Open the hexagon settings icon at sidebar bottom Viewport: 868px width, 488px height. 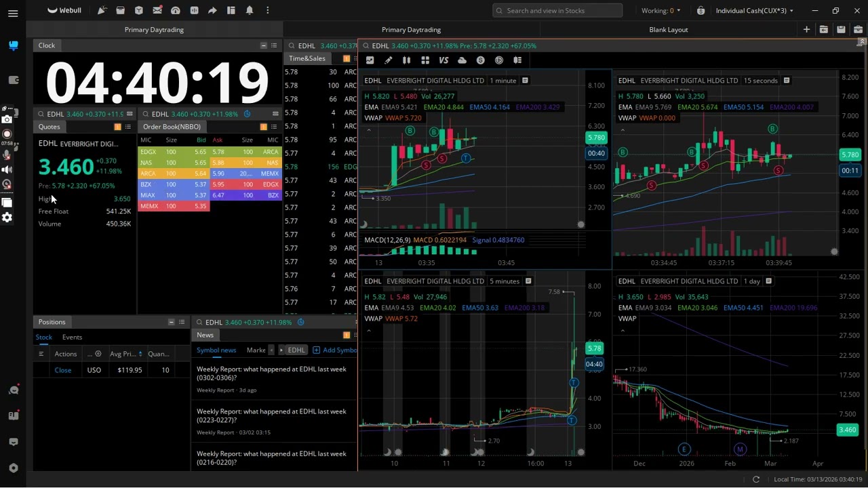[13, 468]
